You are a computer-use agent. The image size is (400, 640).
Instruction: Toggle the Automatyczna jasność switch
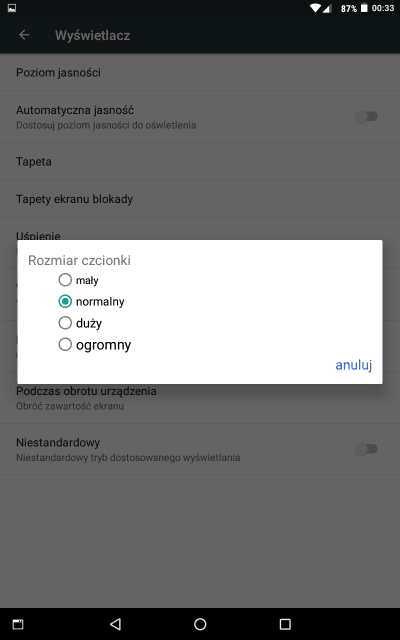click(366, 117)
